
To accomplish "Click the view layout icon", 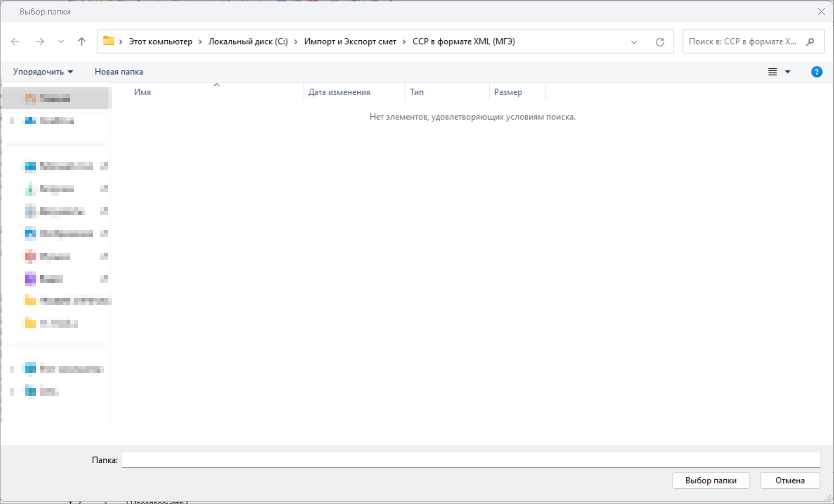I will 772,72.
